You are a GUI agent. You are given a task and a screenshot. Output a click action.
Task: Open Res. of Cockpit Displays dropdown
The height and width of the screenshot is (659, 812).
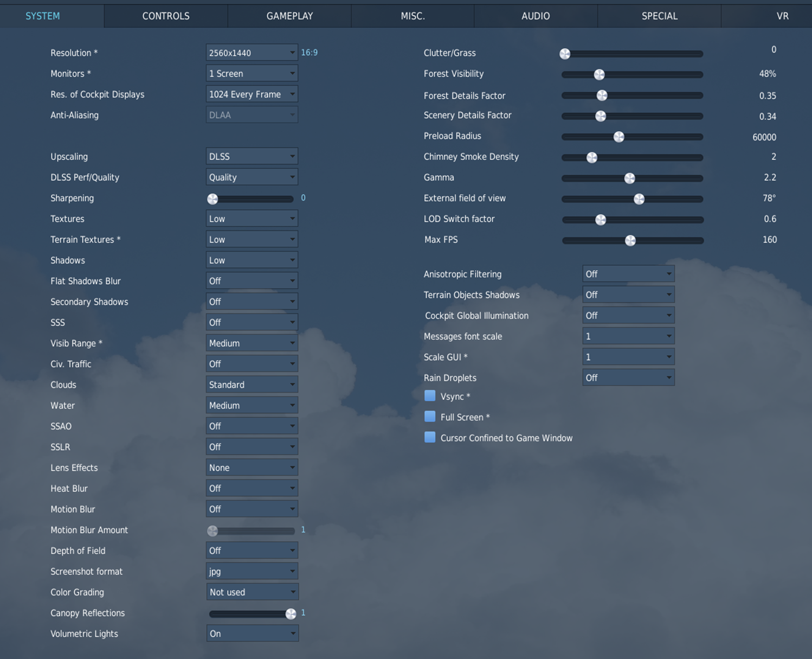(252, 94)
